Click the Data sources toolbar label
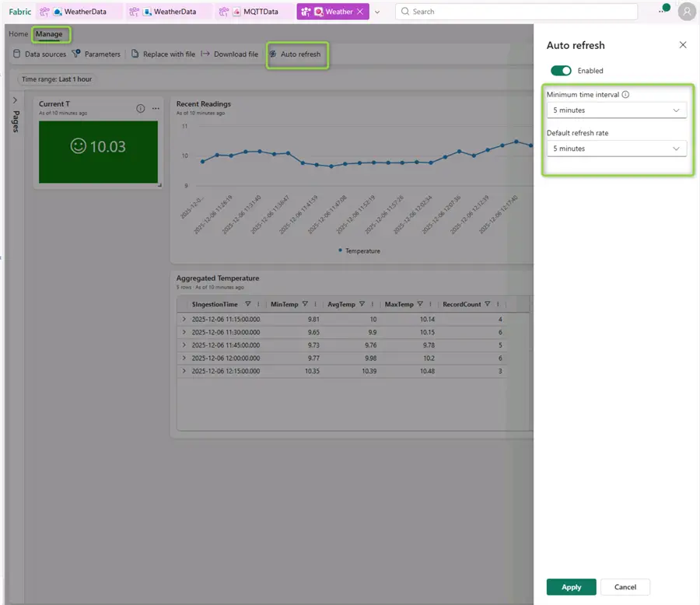This screenshot has height=605, width=700. point(46,54)
